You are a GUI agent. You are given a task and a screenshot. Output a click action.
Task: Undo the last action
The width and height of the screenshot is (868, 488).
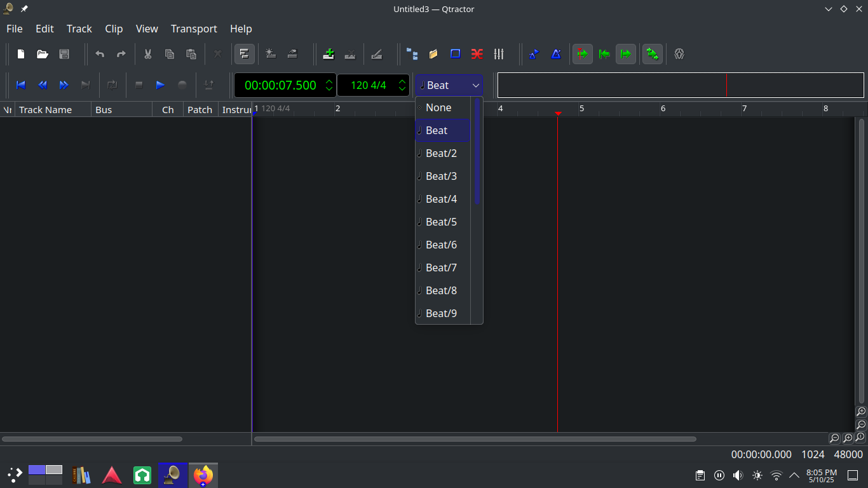(x=100, y=54)
